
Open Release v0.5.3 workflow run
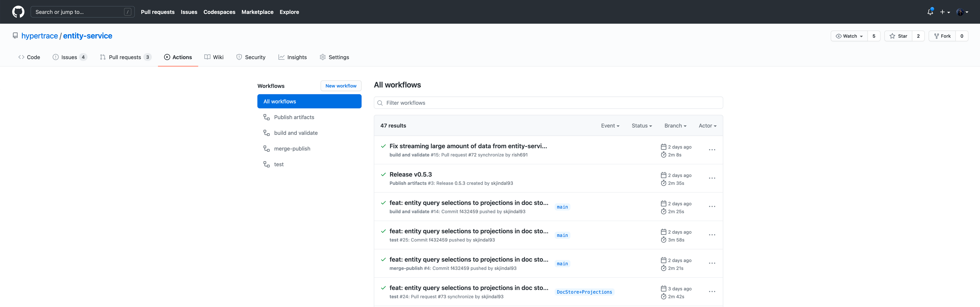click(411, 174)
